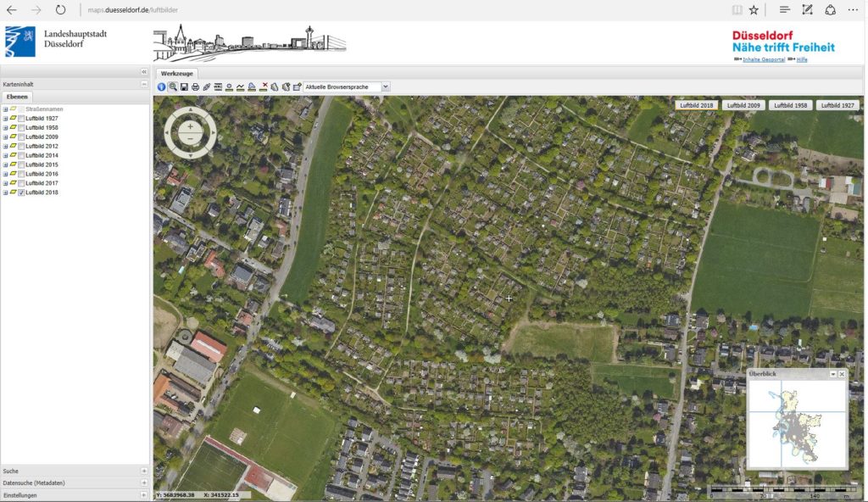The width and height of the screenshot is (868, 502).
Task: Select the magnifier zoom tool
Action: (173, 87)
